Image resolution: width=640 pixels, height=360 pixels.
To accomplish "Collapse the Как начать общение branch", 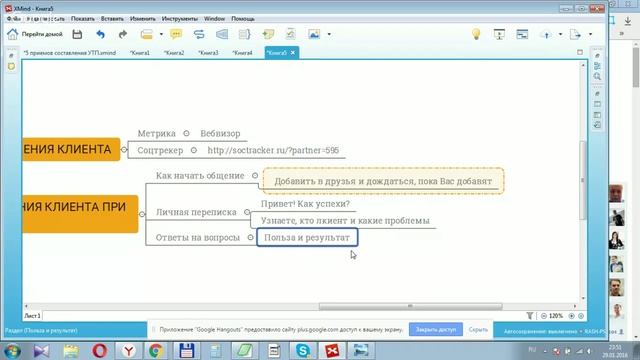I will [x=255, y=176].
